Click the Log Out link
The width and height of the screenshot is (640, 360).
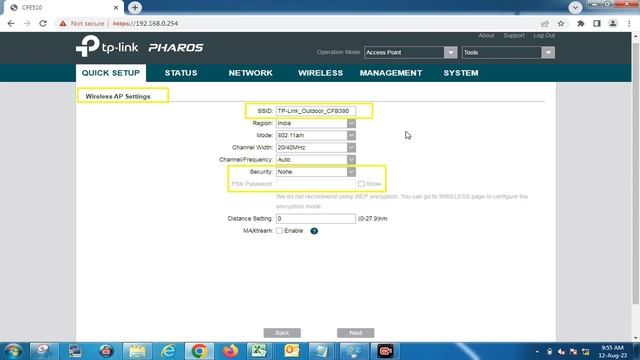(544, 36)
